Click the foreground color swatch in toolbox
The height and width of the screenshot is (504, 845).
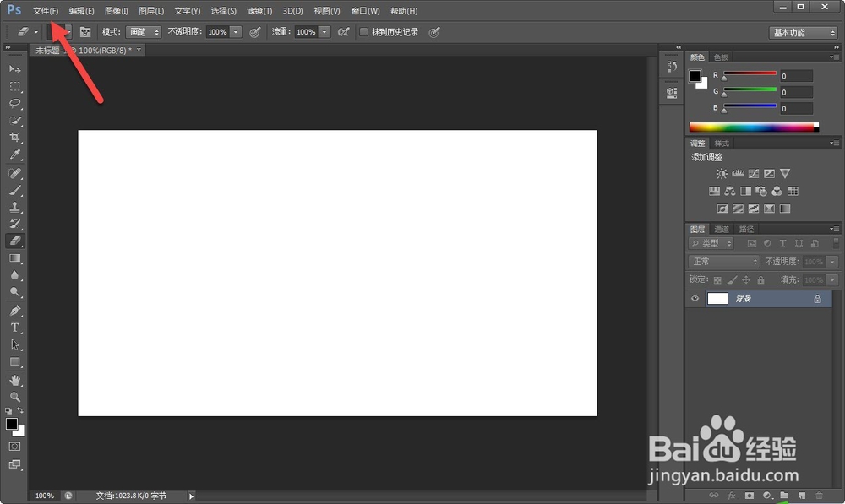click(11, 424)
